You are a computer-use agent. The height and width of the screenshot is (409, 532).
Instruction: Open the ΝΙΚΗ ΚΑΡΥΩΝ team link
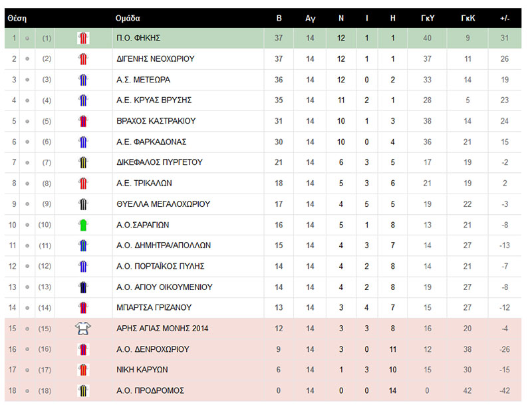(x=142, y=370)
